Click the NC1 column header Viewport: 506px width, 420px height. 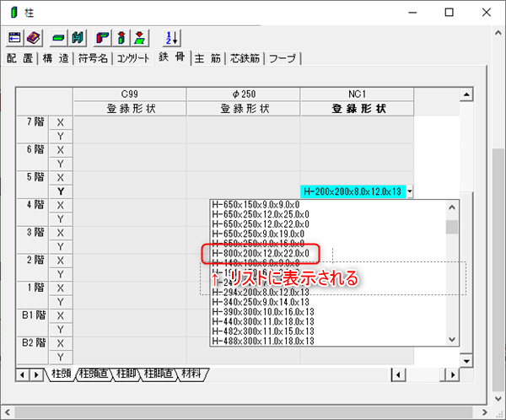[357, 94]
